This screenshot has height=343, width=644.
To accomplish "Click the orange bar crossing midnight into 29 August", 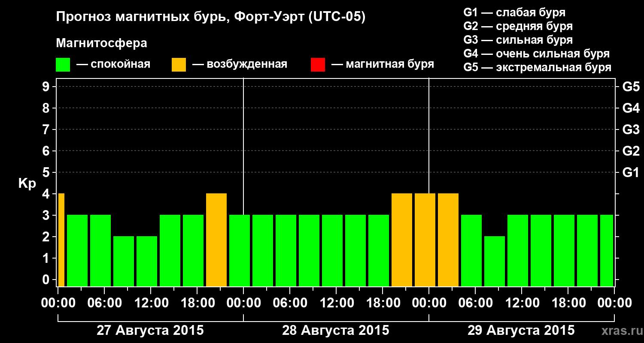I will click(425, 240).
